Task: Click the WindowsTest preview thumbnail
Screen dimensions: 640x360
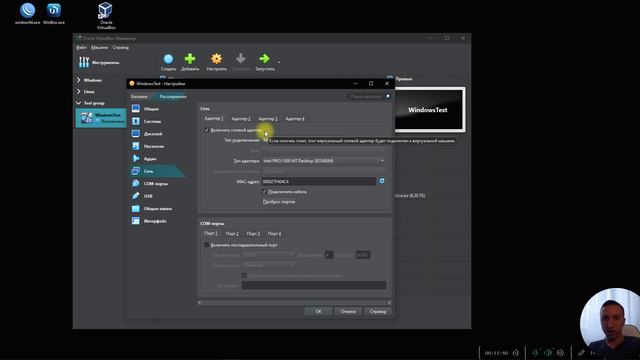Action: [430, 109]
